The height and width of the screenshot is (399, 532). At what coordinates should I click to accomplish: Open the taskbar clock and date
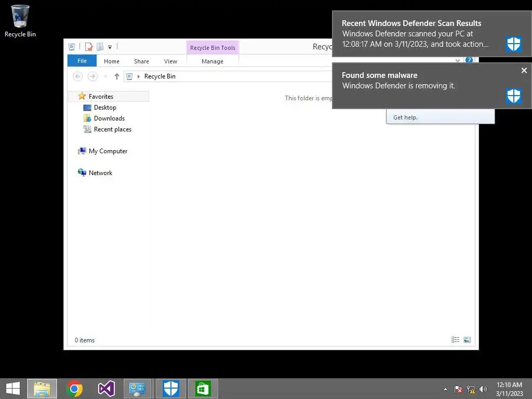pos(509,389)
